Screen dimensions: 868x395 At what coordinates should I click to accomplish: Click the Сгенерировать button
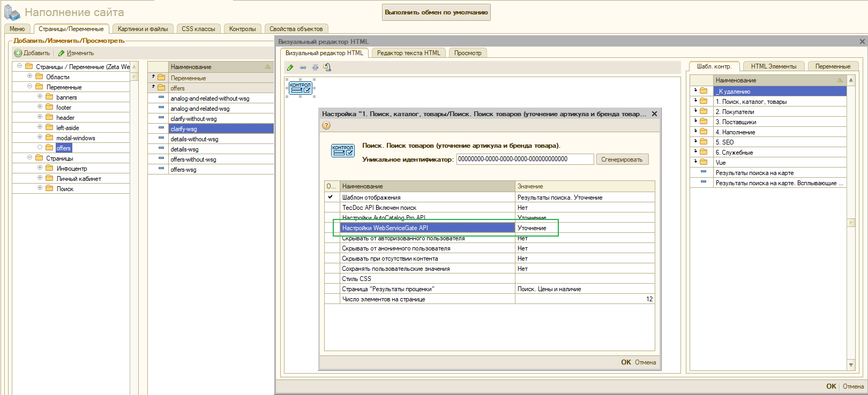coord(622,159)
